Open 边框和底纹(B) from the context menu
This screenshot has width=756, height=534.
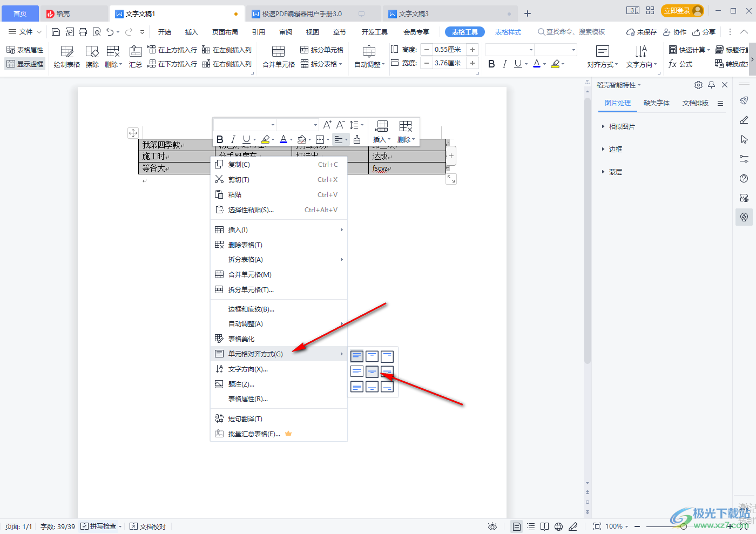[x=279, y=309]
